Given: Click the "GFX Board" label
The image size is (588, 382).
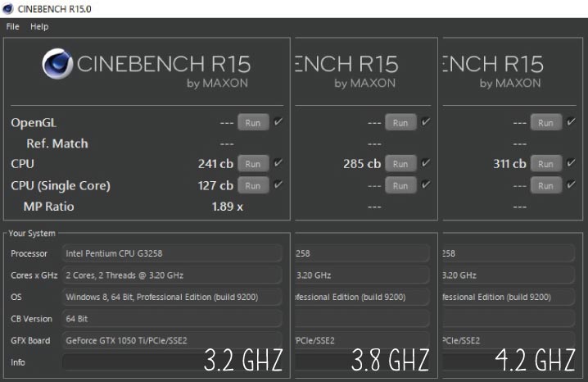Looking at the screenshot, I should 30,340.
